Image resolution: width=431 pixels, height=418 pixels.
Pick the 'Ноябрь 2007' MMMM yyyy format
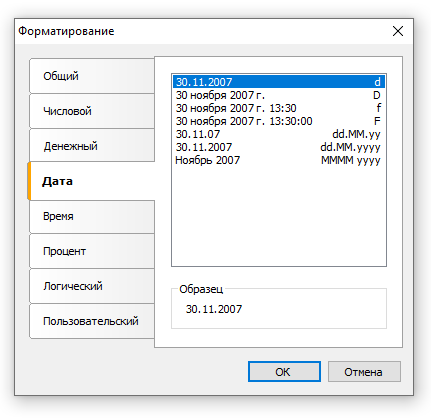coord(279,160)
